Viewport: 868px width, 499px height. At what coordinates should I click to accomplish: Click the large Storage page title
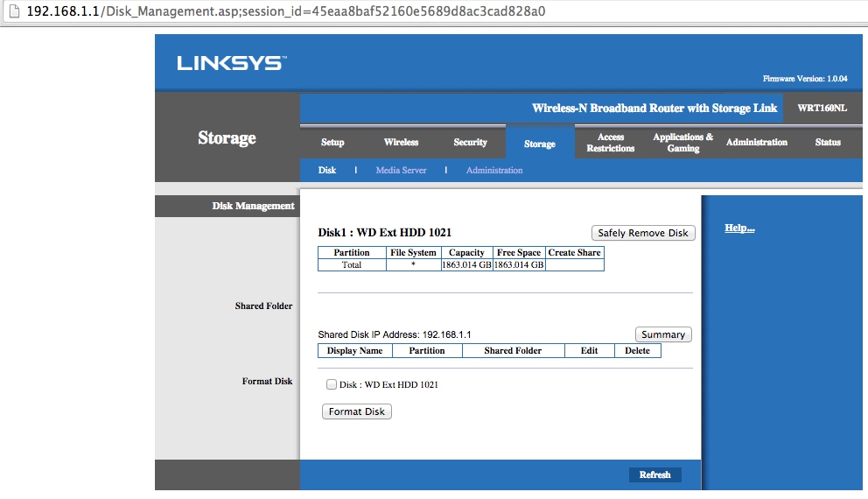227,137
